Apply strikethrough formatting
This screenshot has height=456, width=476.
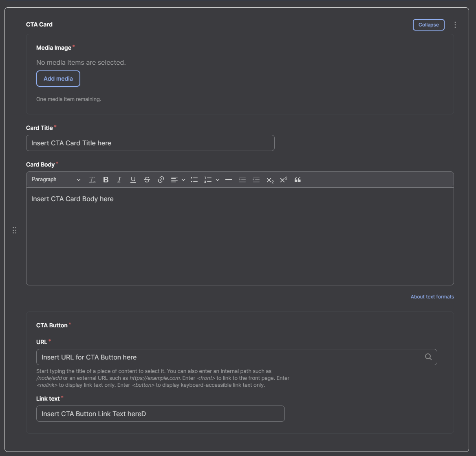click(x=147, y=180)
